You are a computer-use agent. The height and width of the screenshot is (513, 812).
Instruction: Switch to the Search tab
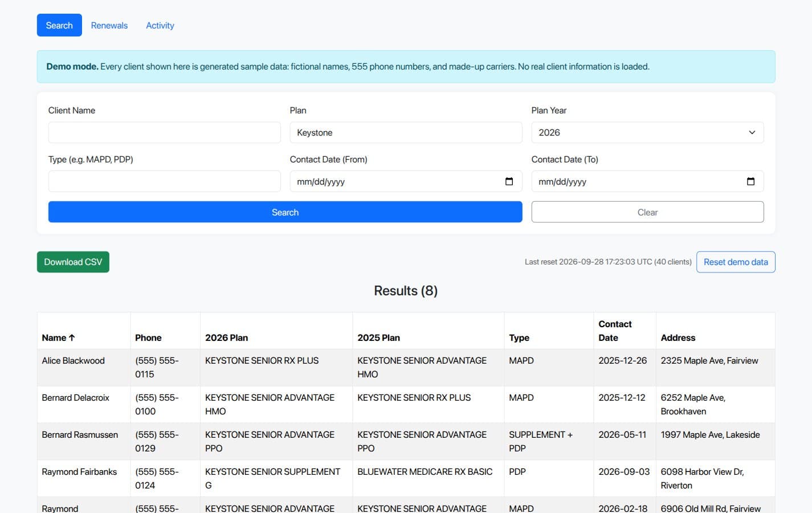pyautogui.click(x=59, y=25)
